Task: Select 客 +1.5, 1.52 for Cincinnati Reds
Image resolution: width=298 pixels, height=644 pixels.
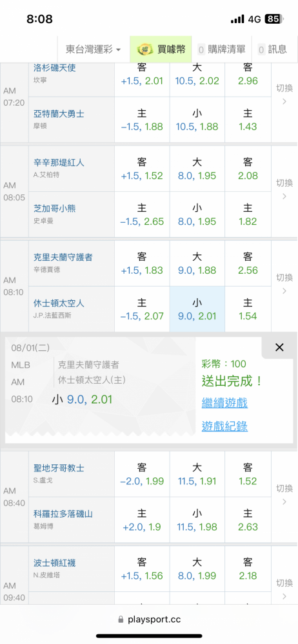Action: 142,169
